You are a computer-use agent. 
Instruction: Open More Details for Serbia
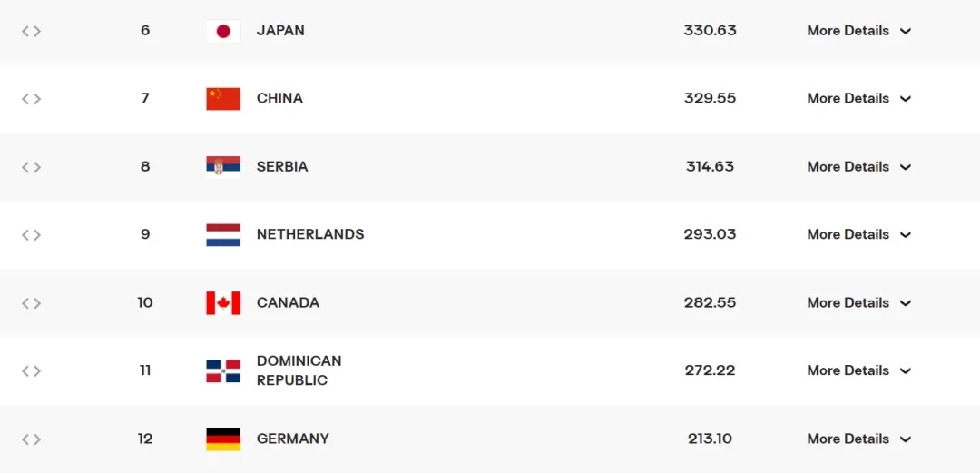point(858,167)
